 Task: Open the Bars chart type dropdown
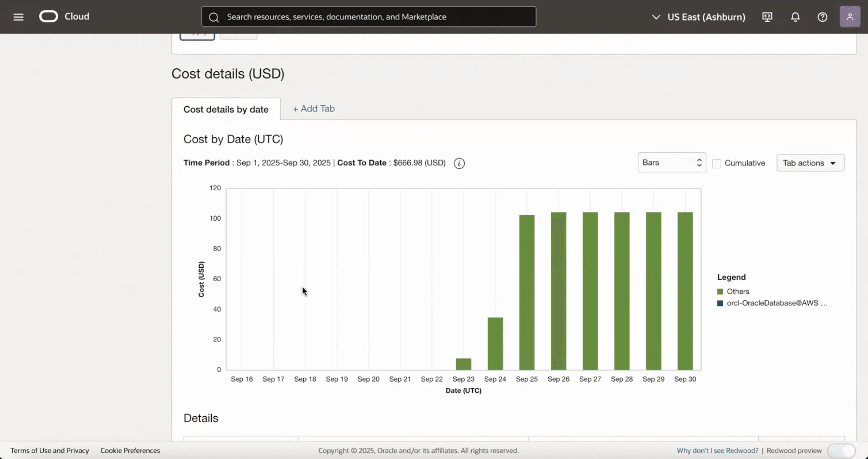(x=671, y=162)
